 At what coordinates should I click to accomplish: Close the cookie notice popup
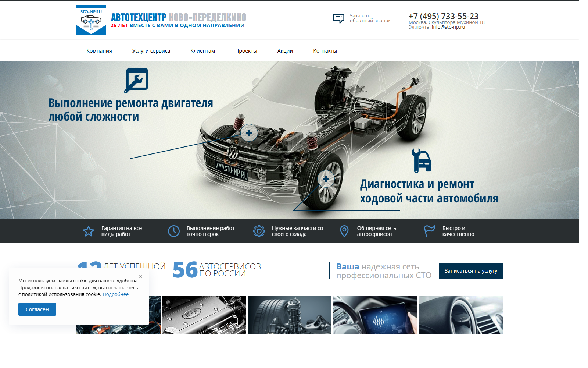141,276
